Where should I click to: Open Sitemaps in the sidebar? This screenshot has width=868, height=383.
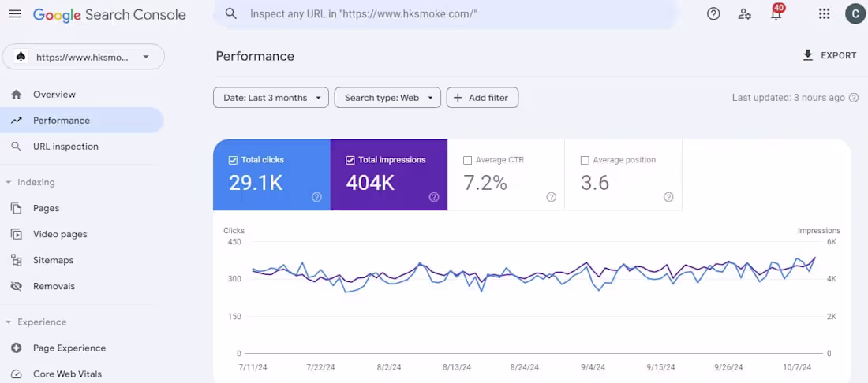coord(53,260)
